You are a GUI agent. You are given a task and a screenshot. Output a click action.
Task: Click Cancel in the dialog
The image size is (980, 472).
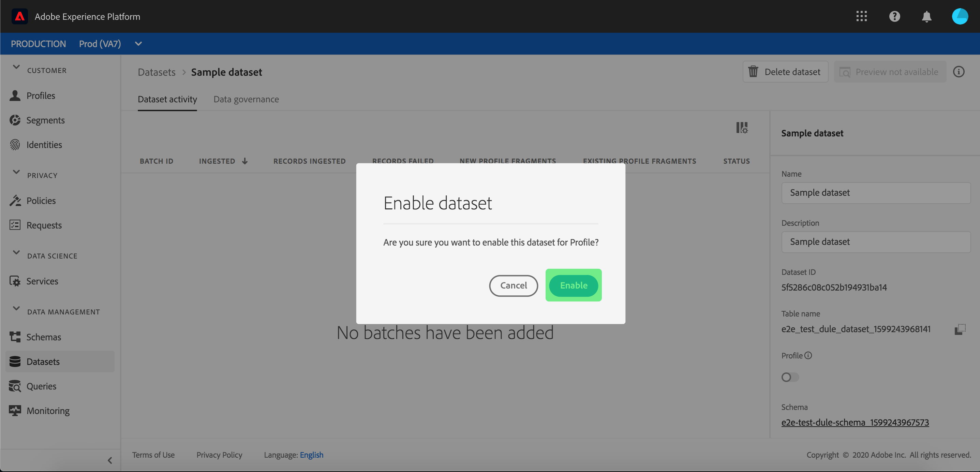click(513, 285)
